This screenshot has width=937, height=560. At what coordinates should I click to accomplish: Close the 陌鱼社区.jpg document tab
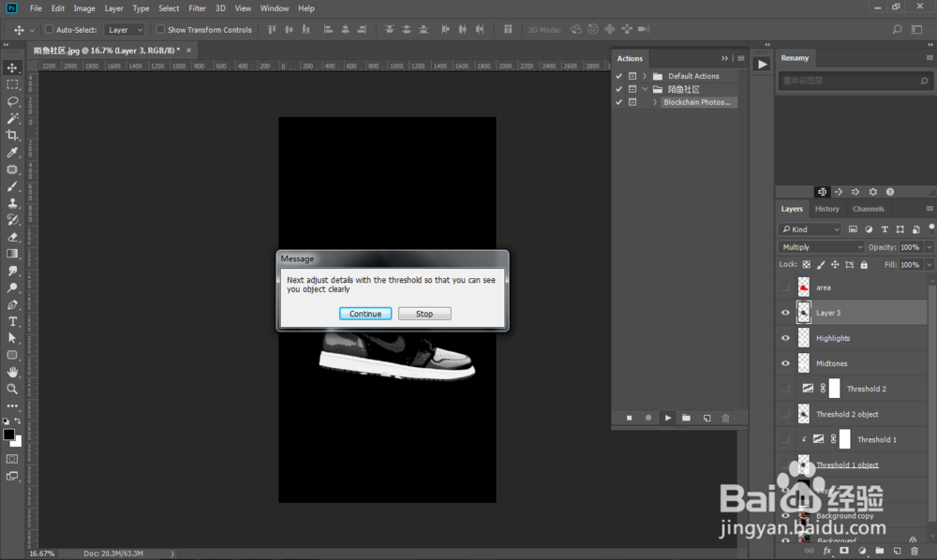(x=189, y=51)
